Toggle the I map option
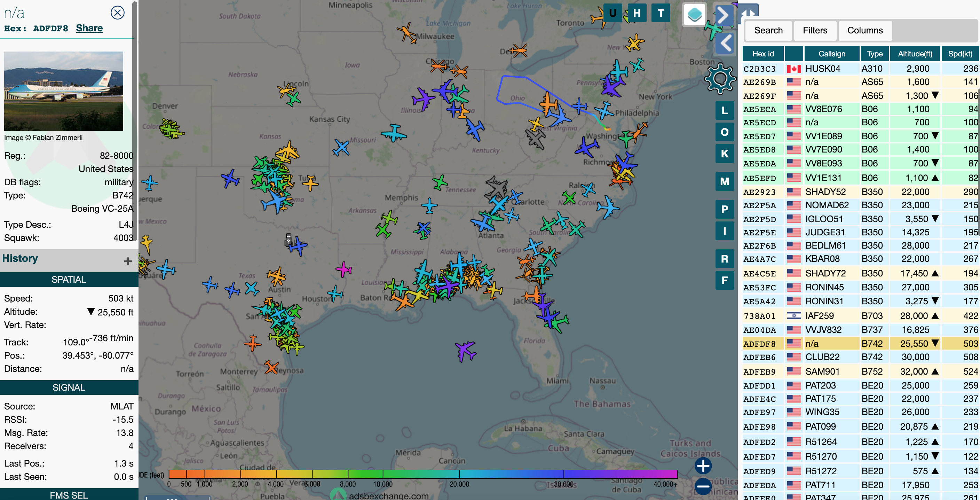Image resolution: width=980 pixels, height=500 pixels. point(725,231)
